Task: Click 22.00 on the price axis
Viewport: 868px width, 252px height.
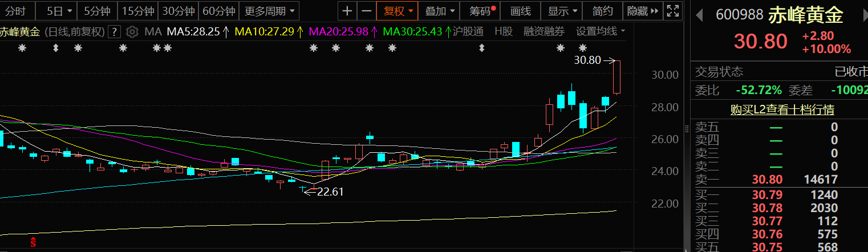Action: [664, 204]
